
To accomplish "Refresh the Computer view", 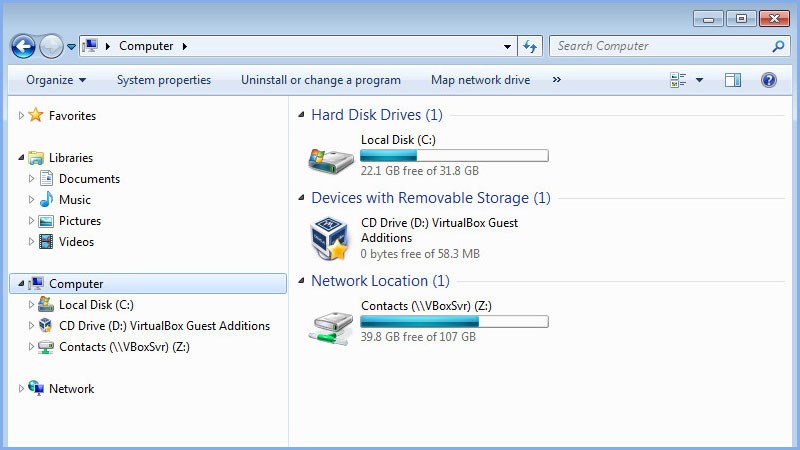I will pos(530,46).
